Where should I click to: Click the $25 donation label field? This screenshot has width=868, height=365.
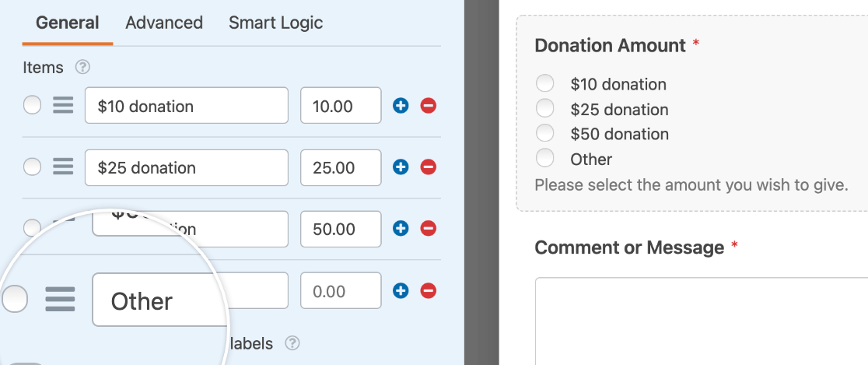(x=187, y=167)
